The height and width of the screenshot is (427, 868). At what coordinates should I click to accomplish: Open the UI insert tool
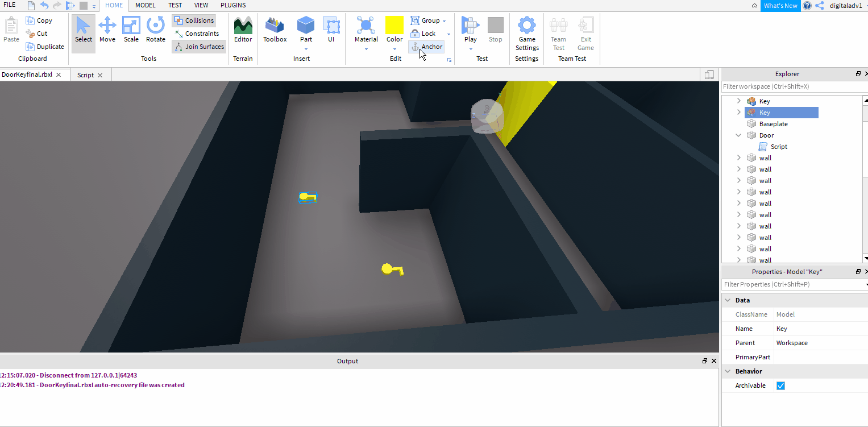[331, 30]
